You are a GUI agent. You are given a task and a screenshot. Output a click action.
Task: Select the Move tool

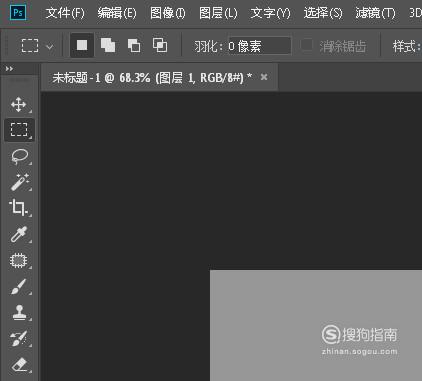19,105
